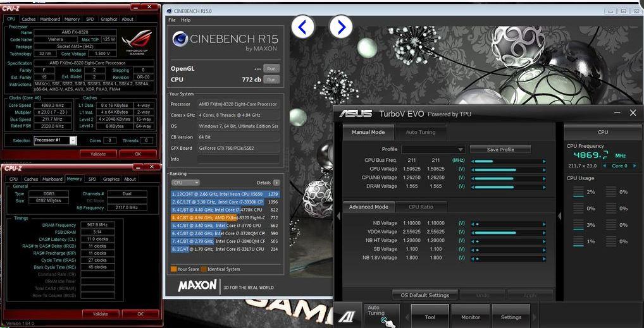Open Auto Tuning icon in bottom TurboV bar
This screenshot has width=644, height=328.
381,315
